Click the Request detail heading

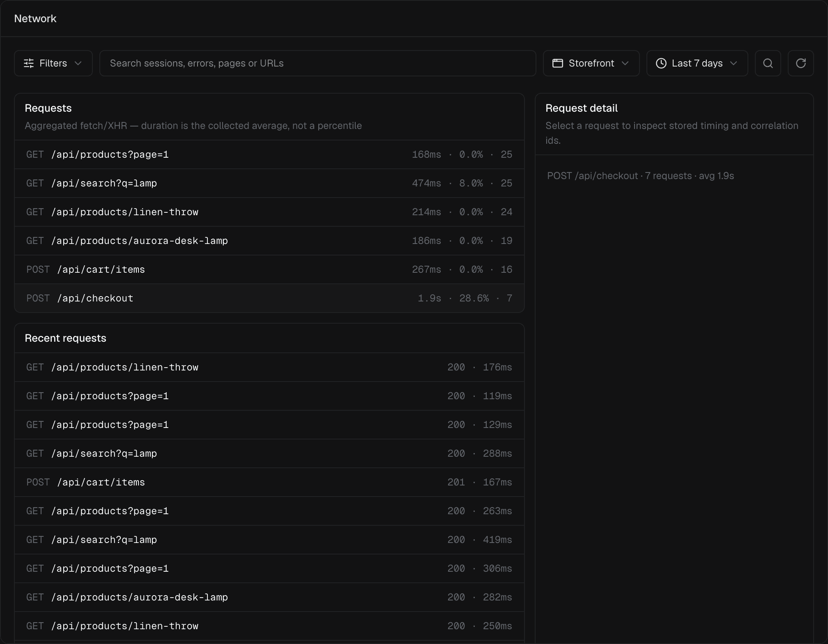582,108
